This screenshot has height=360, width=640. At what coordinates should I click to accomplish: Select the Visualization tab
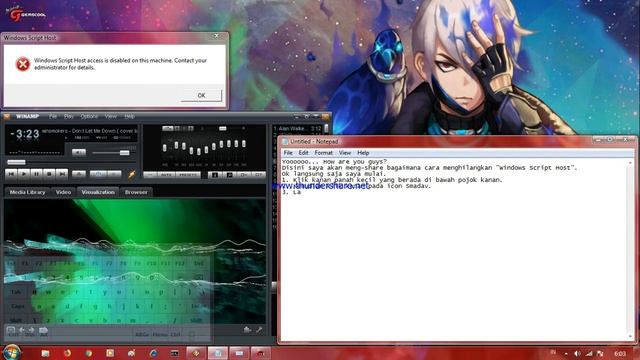[98, 192]
